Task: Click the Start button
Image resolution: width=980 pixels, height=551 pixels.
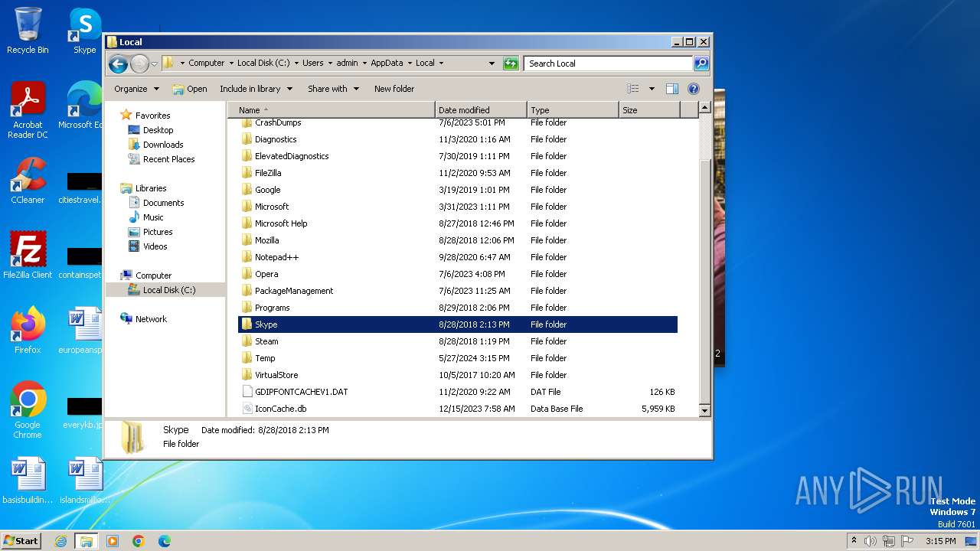Action: (21, 540)
